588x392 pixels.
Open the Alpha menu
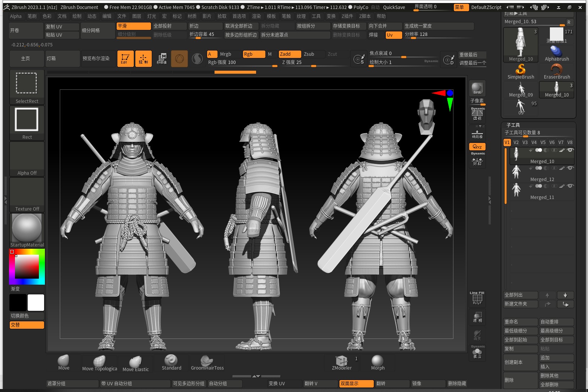[x=16, y=16]
